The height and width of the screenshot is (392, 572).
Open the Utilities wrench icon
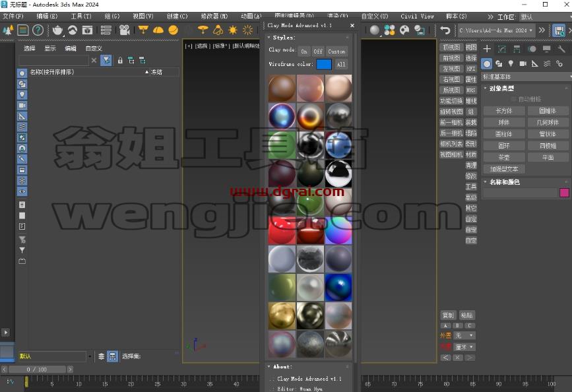(x=561, y=49)
